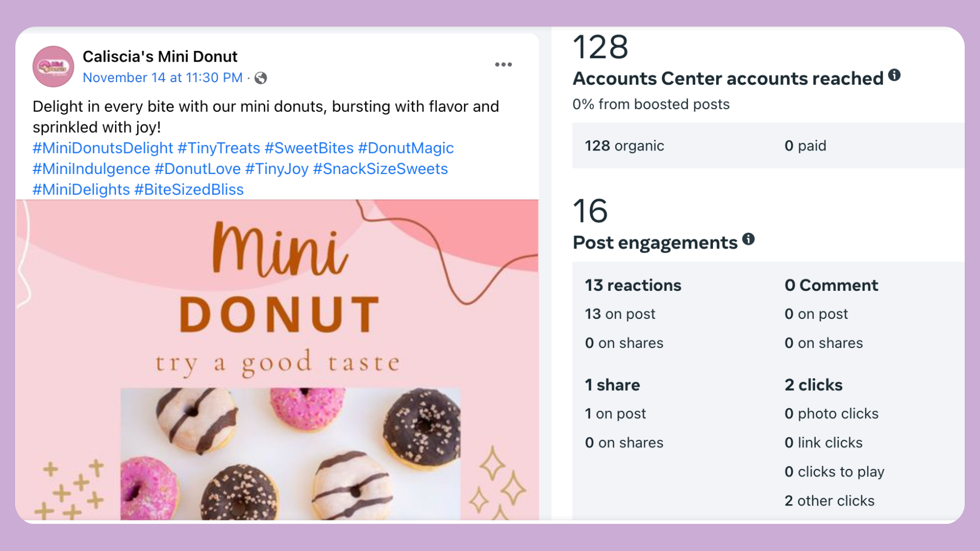Viewport: 980px width, 551px height.
Task: Open the #DonutMagic hashtag
Action: 406,148
